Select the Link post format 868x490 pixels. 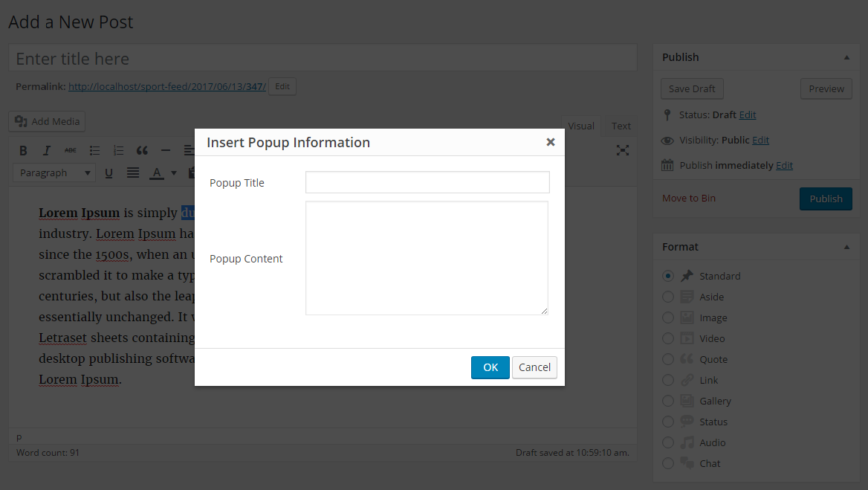pos(668,381)
